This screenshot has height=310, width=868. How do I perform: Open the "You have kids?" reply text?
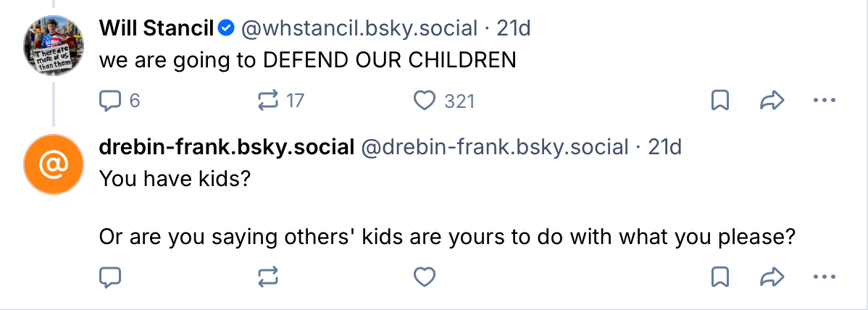(x=175, y=177)
